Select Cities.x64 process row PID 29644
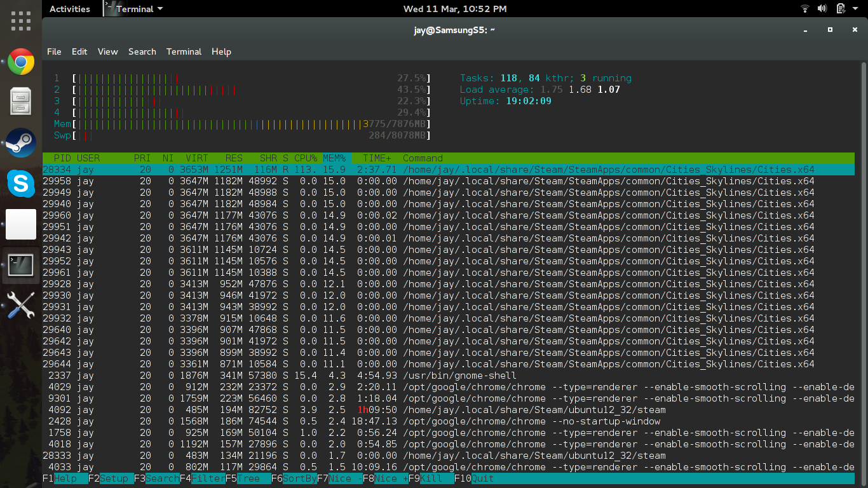The height and width of the screenshot is (488, 868). point(449,364)
